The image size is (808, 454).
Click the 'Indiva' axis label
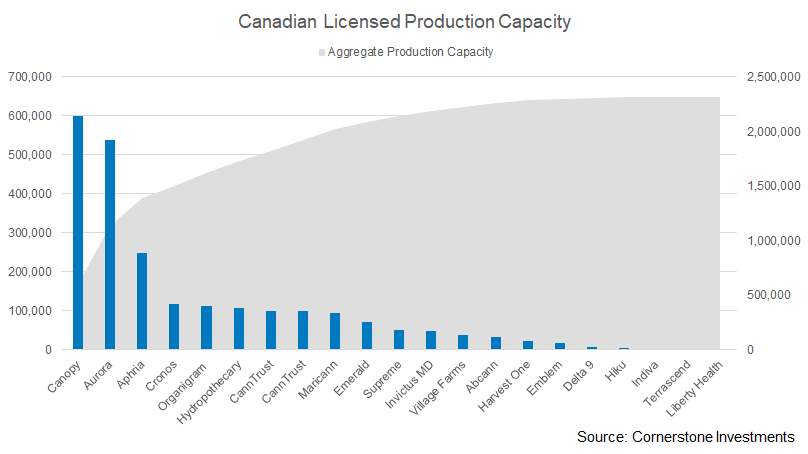click(645, 374)
